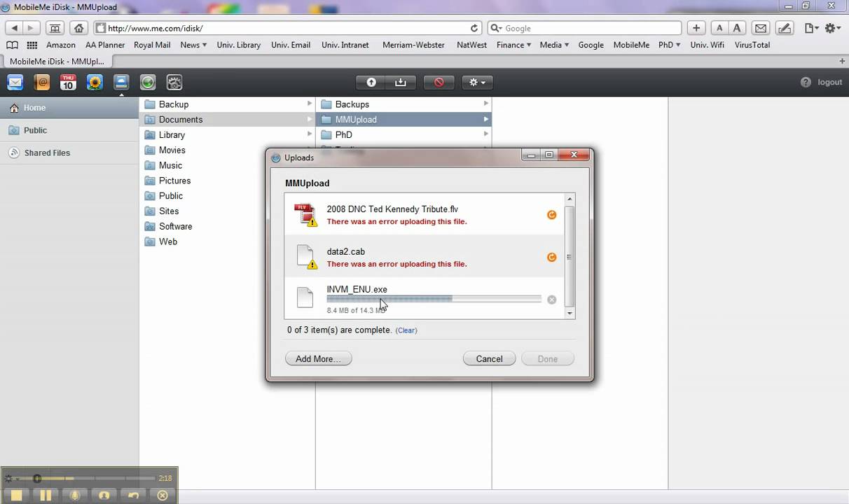This screenshot has height=504, width=849.
Task: Expand the Backup folder arrow
Action: click(310, 104)
